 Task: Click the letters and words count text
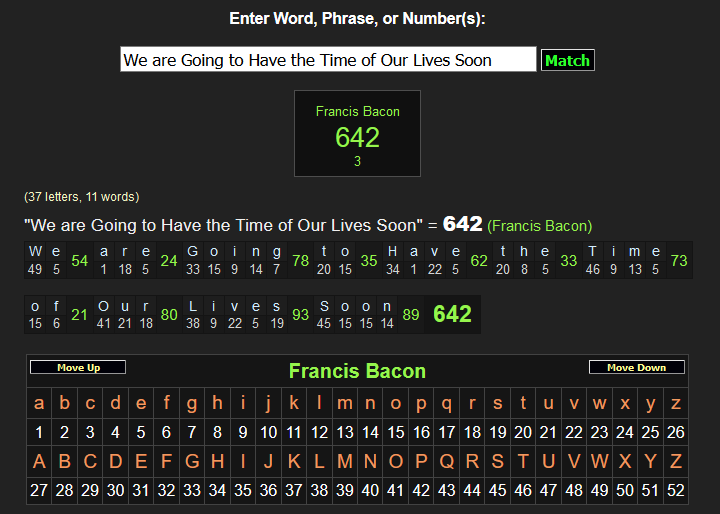tap(82, 197)
